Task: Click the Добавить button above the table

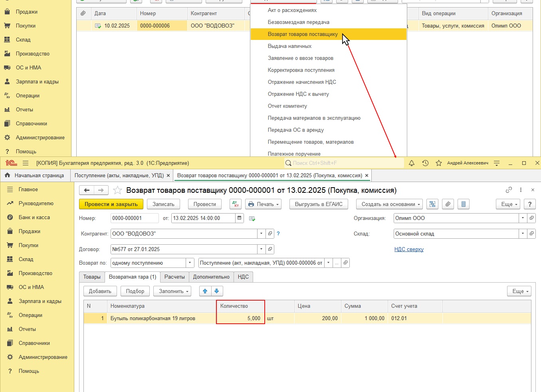Action: point(100,291)
